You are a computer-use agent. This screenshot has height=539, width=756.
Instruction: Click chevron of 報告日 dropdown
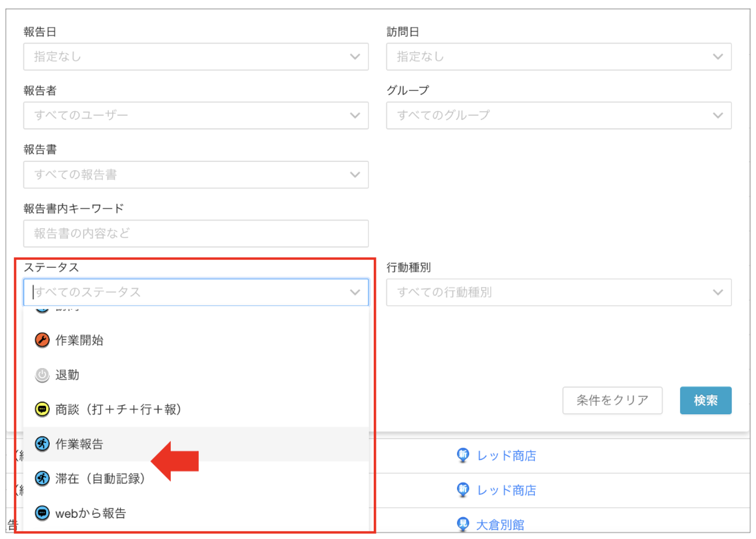[355, 57]
